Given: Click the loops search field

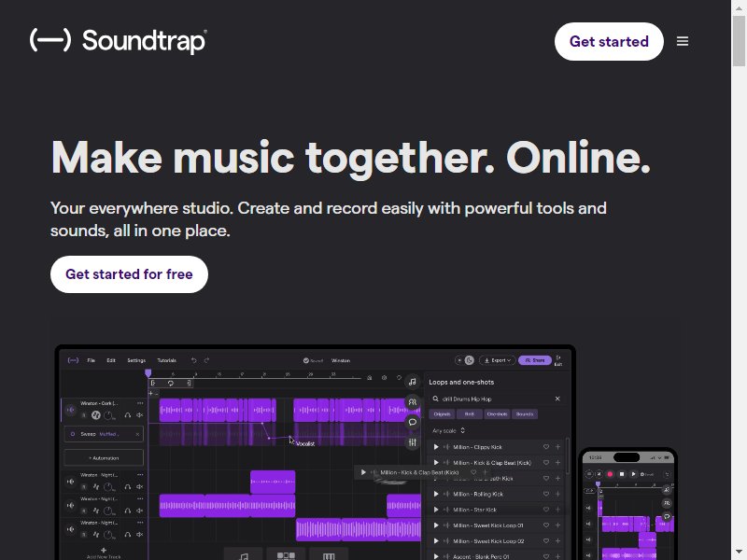Looking at the screenshot, I should coord(496,399).
